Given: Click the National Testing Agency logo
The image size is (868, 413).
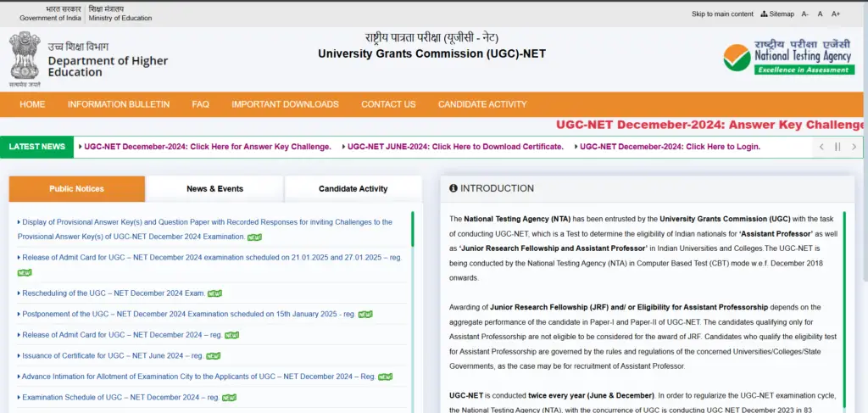Looking at the screenshot, I should [x=789, y=58].
